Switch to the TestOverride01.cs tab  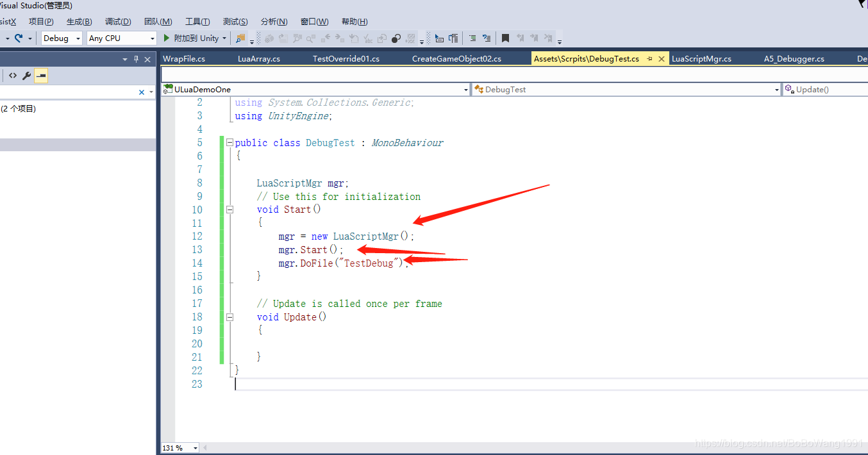346,58
